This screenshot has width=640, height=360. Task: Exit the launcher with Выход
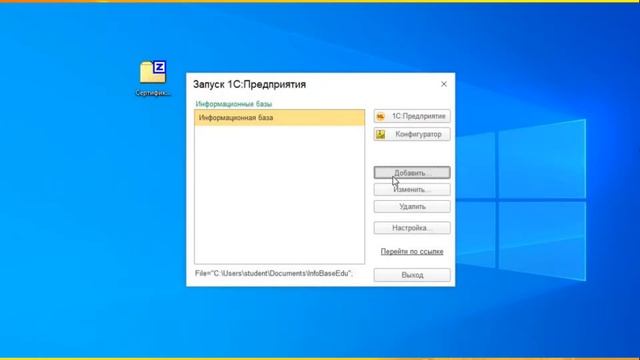tap(412, 275)
